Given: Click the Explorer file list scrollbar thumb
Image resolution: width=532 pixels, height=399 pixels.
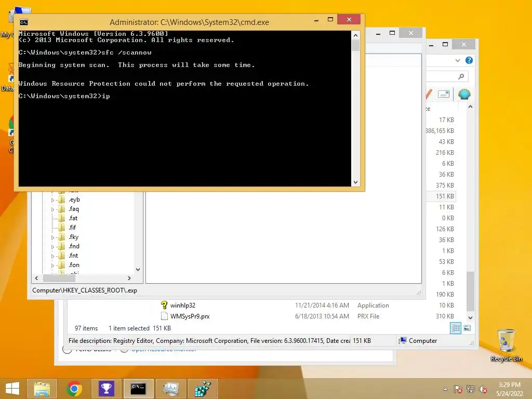Looking at the screenshot, I should 470,291.
